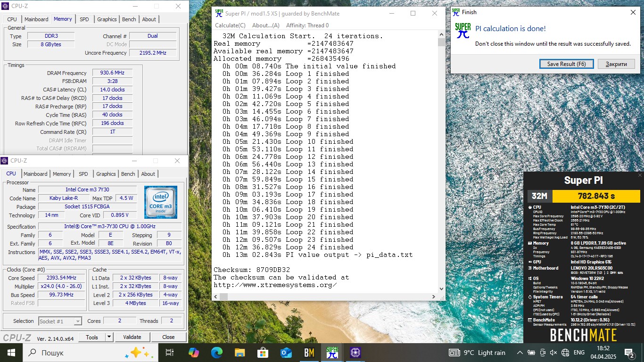Open Bench tab in lower CPU-Z window
644x362 pixels.
128,174
